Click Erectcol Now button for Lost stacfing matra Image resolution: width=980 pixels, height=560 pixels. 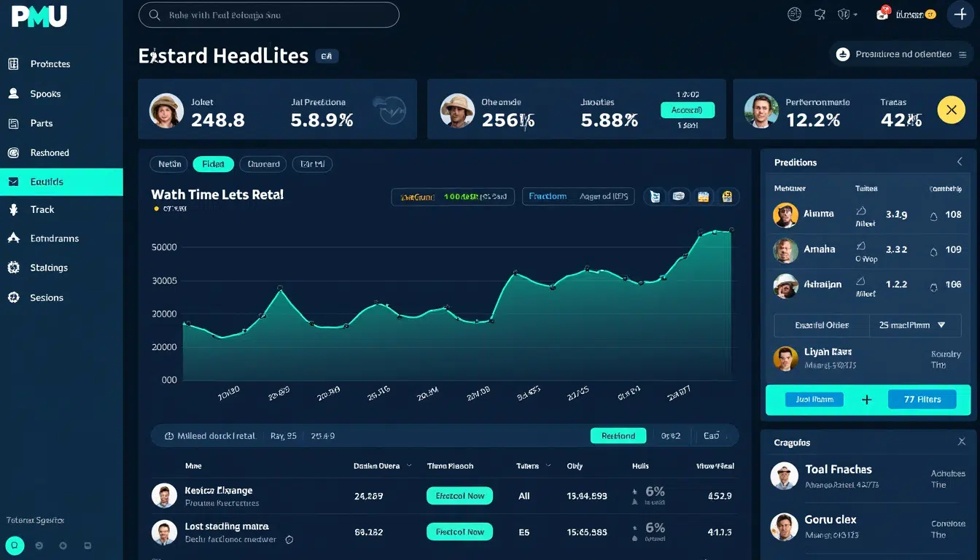[459, 532]
